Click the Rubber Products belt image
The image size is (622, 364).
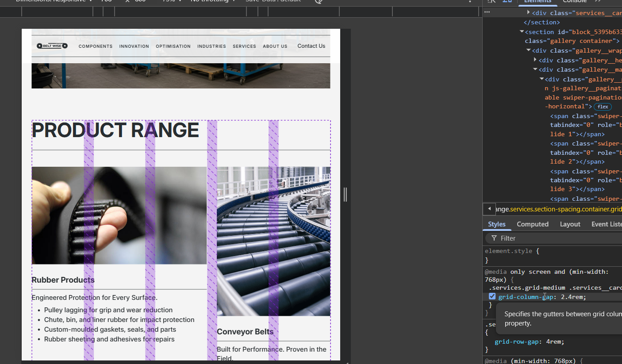click(x=119, y=215)
